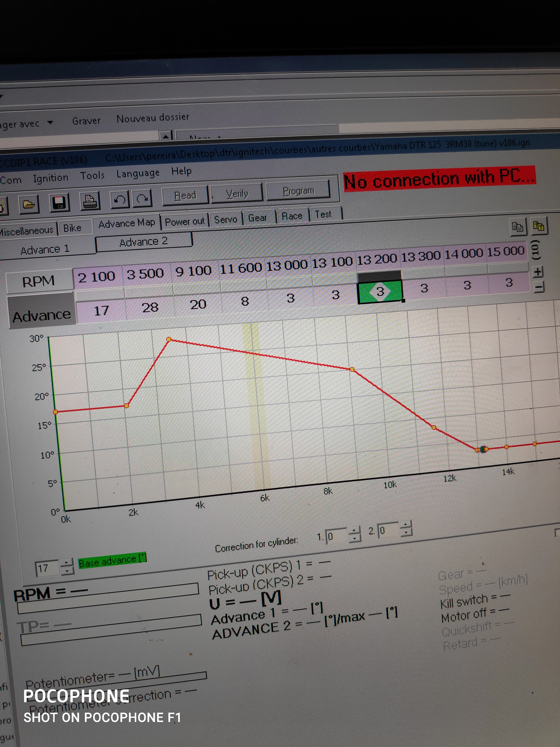The image size is (560, 747).
Task: Switch to the Advance 1 sub-tab
Action: (45, 249)
